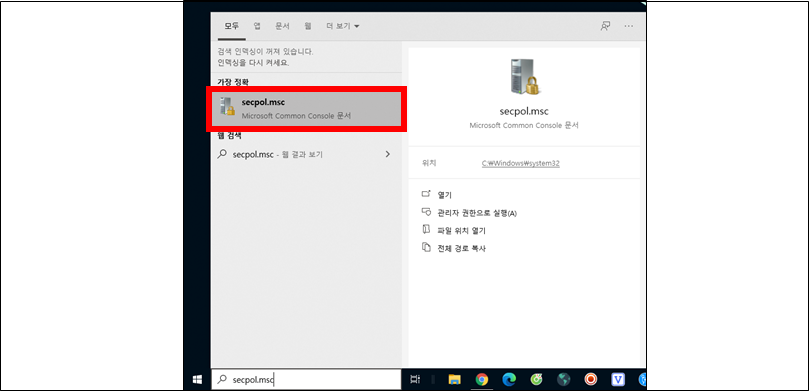Click the secpol.msc title in preview pane
Image resolution: width=809 pixels, height=391 pixels.
(524, 112)
